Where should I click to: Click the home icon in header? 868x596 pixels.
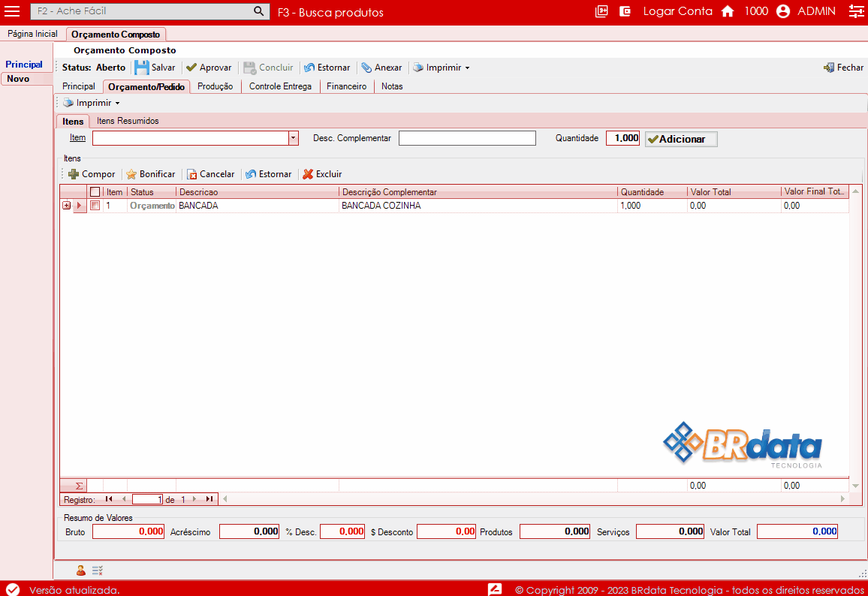pos(727,11)
